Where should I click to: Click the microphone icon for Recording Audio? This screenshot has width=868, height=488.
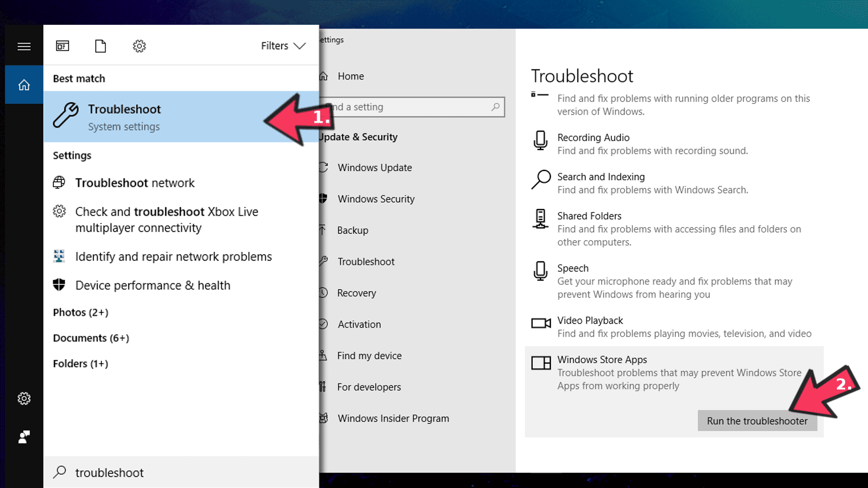pos(540,140)
